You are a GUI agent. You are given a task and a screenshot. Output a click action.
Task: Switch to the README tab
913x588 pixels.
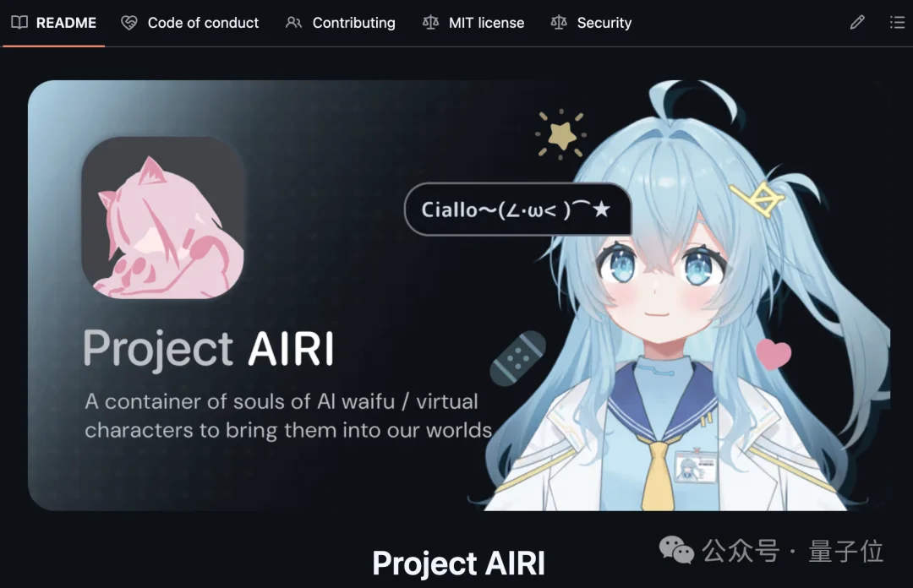pos(53,23)
